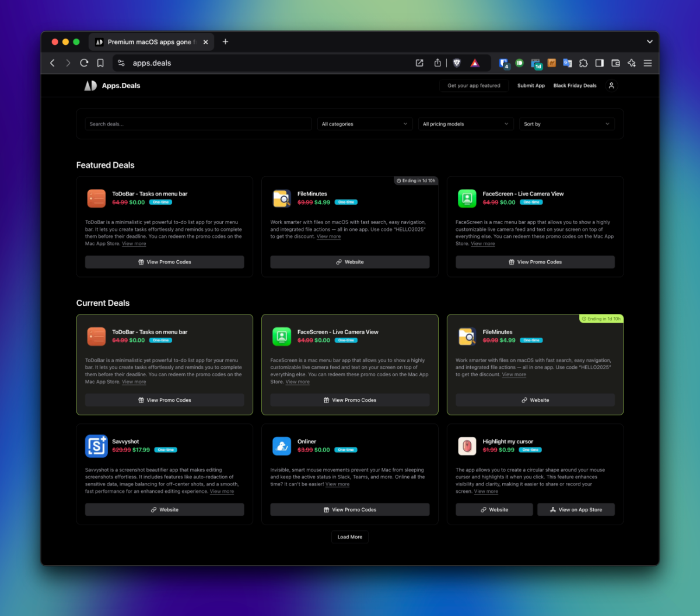Click the Load More button

(x=350, y=537)
